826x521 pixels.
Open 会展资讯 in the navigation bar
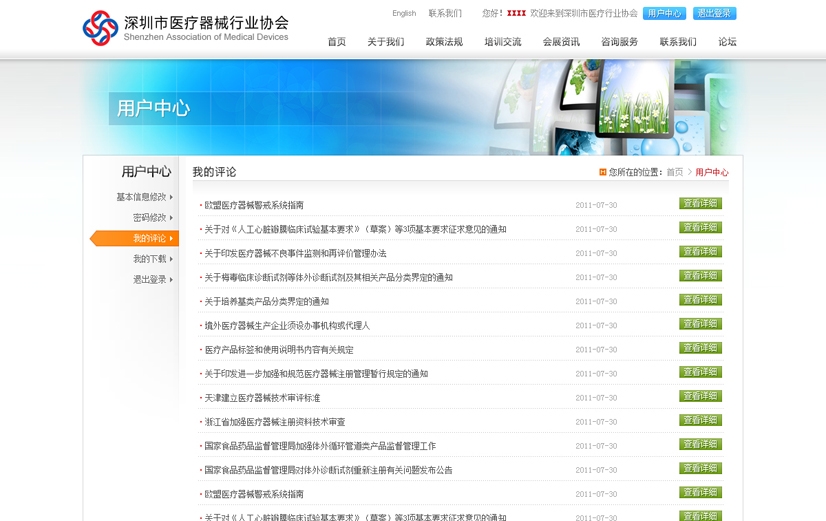click(x=561, y=42)
